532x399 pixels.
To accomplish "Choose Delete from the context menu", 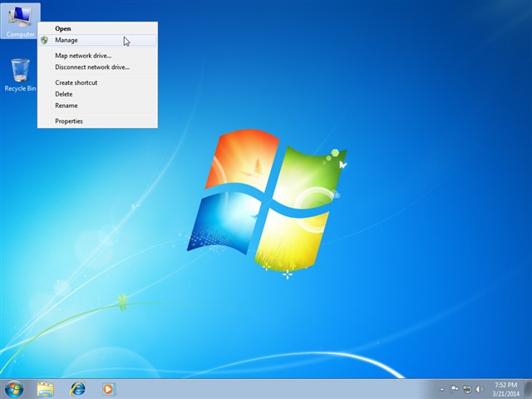I will (x=97, y=94).
